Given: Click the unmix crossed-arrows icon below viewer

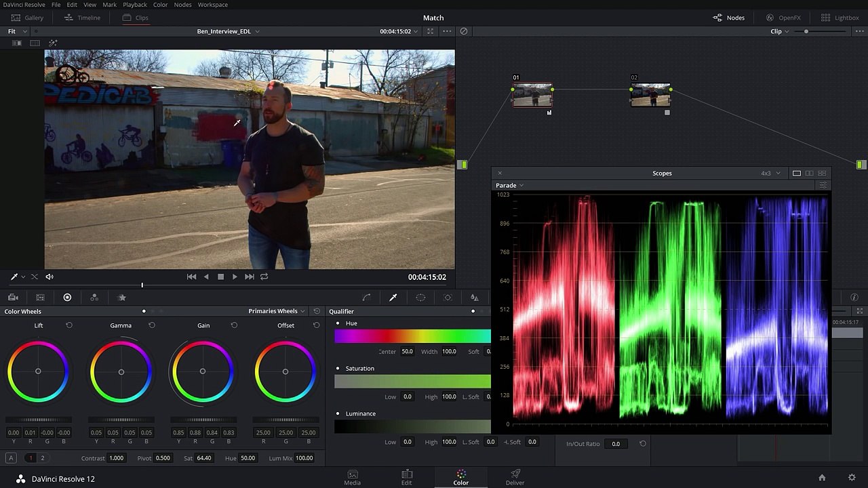Looking at the screenshot, I should (35, 277).
